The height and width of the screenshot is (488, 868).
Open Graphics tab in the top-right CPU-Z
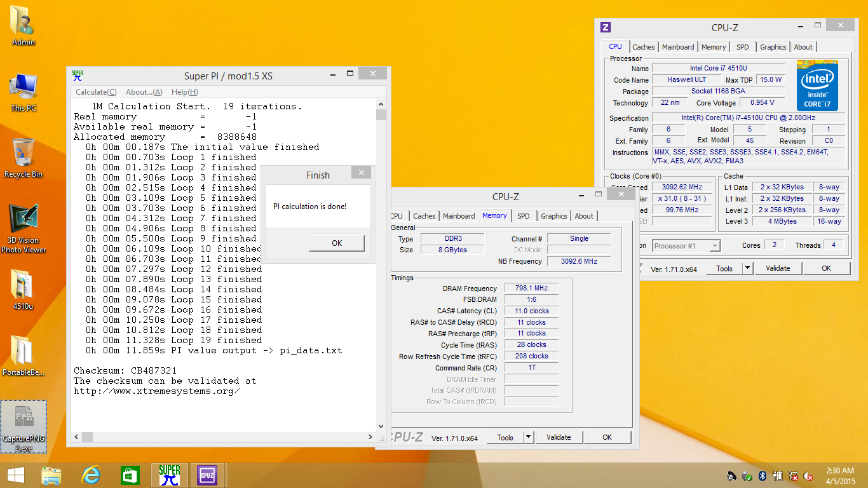point(773,47)
